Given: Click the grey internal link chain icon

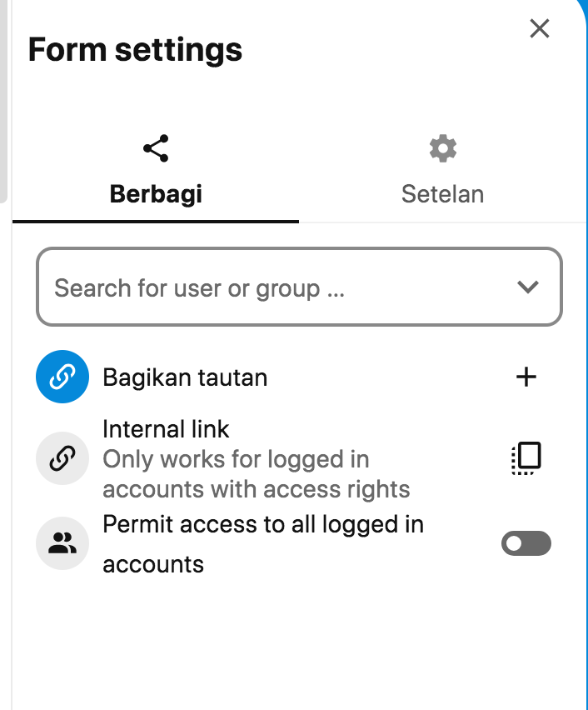Looking at the screenshot, I should click(x=62, y=458).
